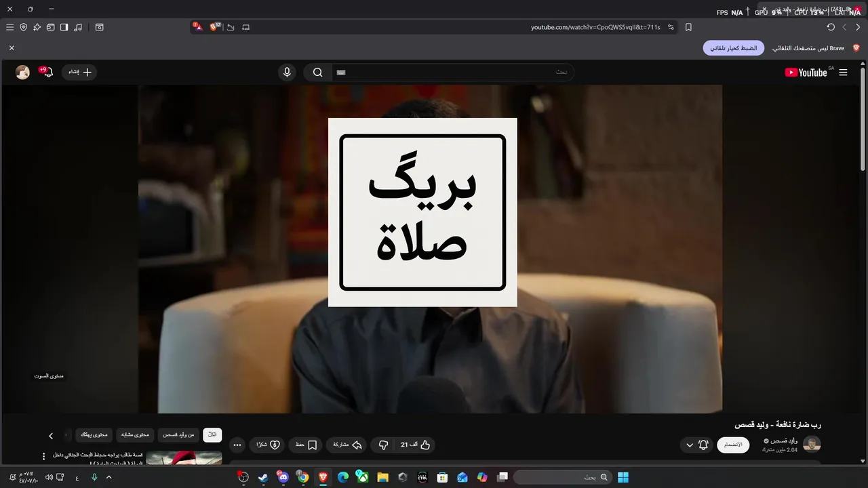Click Thanks (شكرًا) button
Viewport: 868px width, 488px height.
pos(269,445)
